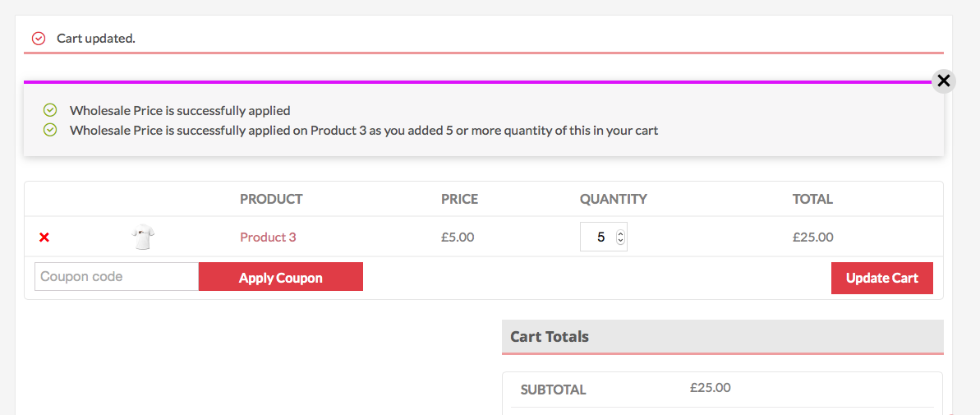Apply Coupon button click
The width and height of the screenshot is (980, 415).
pyautogui.click(x=281, y=276)
